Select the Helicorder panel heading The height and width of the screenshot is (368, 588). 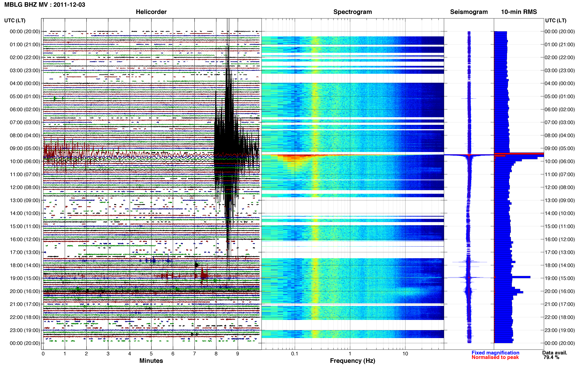(x=151, y=12)
